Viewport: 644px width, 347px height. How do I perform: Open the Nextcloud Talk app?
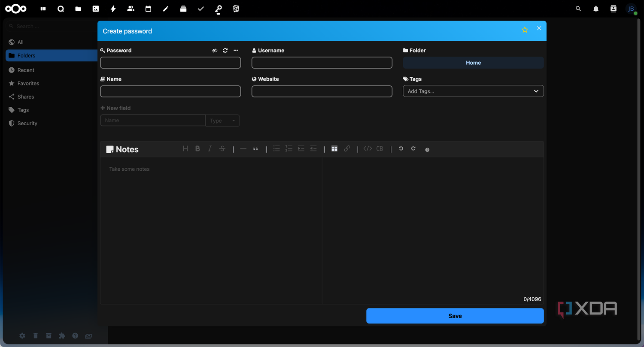pos(61,9)
